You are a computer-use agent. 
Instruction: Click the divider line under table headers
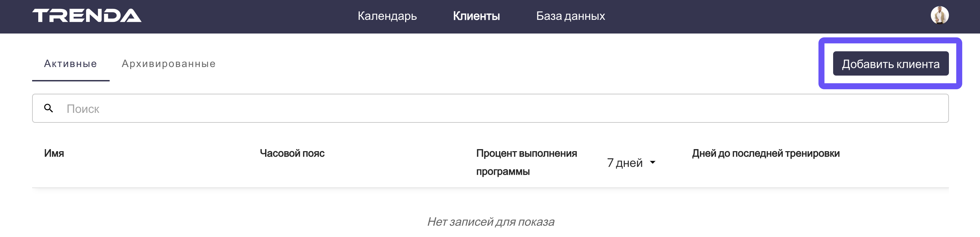(x=490, y=187)
